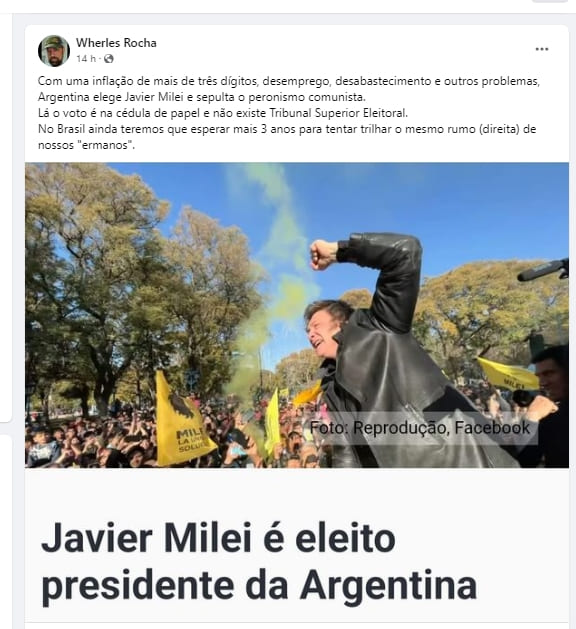Click the post caption mentioning "peronismo comunista"
The width and height of the screenshot is (576, 629).
pos(202,97)
